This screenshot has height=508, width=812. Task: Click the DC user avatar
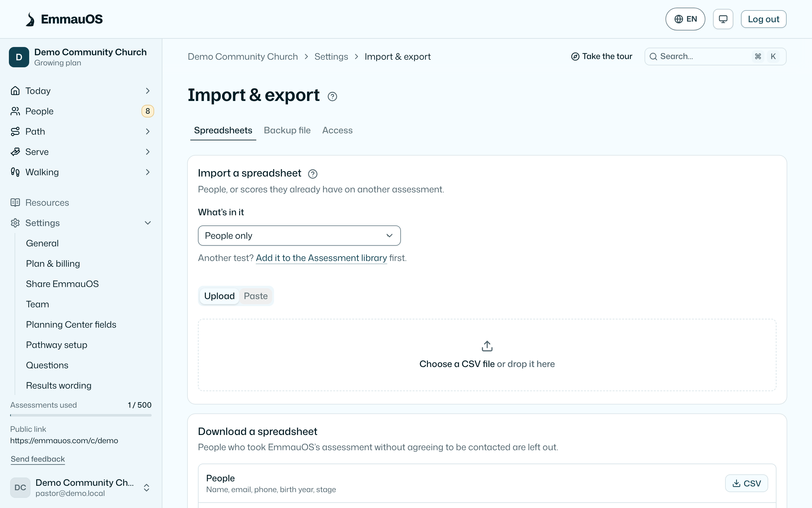point(20,487)
